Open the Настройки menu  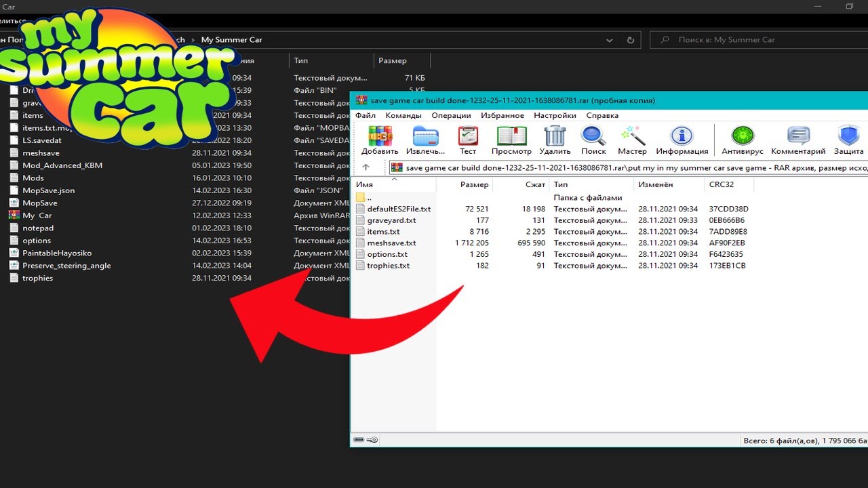click(x=555, y=115)
